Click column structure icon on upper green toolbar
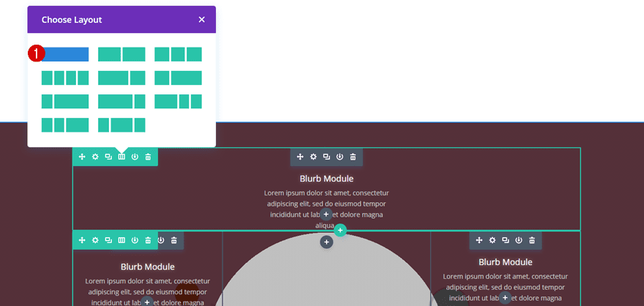The image size is (644, 306). coord(121,157)
